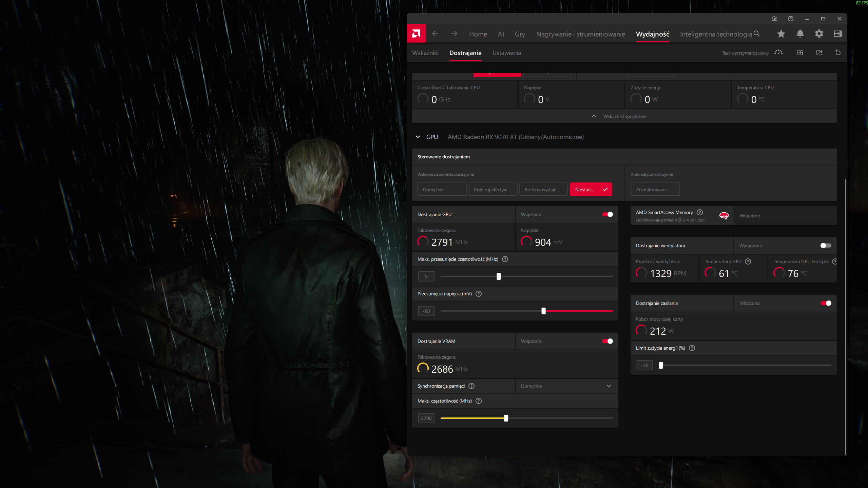Screen dimensions: 868x488
Task: Select the Preferuj wydajność preset
Action: coord(543,189)
